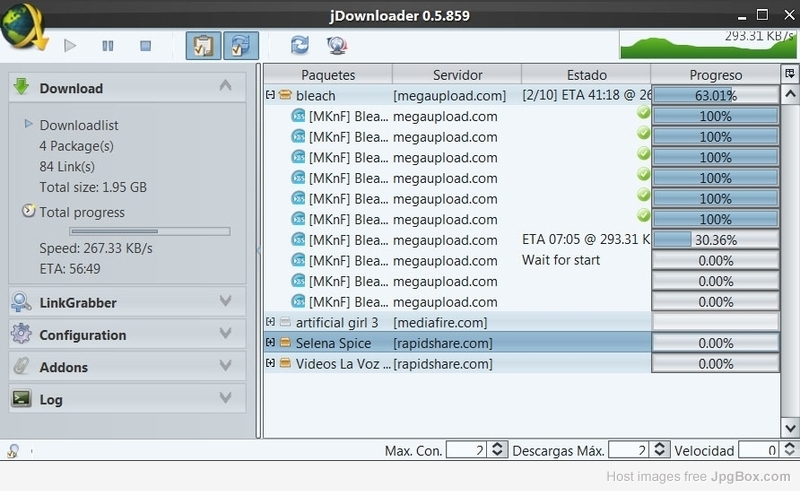This screenshot has height=491, width=800.
Task: Sort by the Paquetes column header
Action: click(x=328, y=75)
